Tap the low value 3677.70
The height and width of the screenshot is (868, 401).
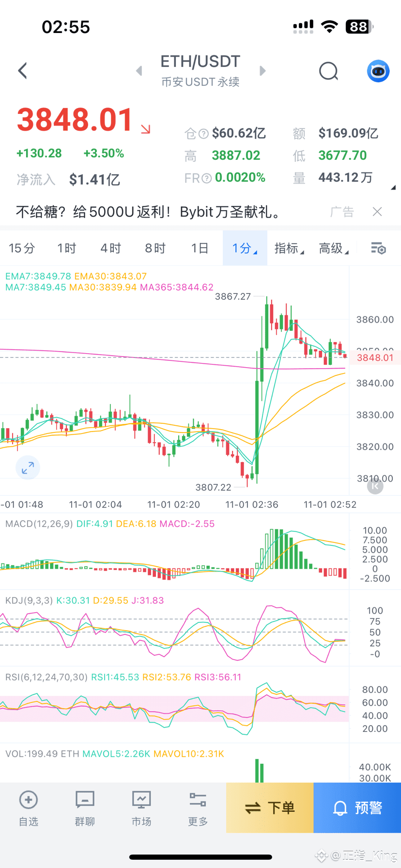point(342,155)
